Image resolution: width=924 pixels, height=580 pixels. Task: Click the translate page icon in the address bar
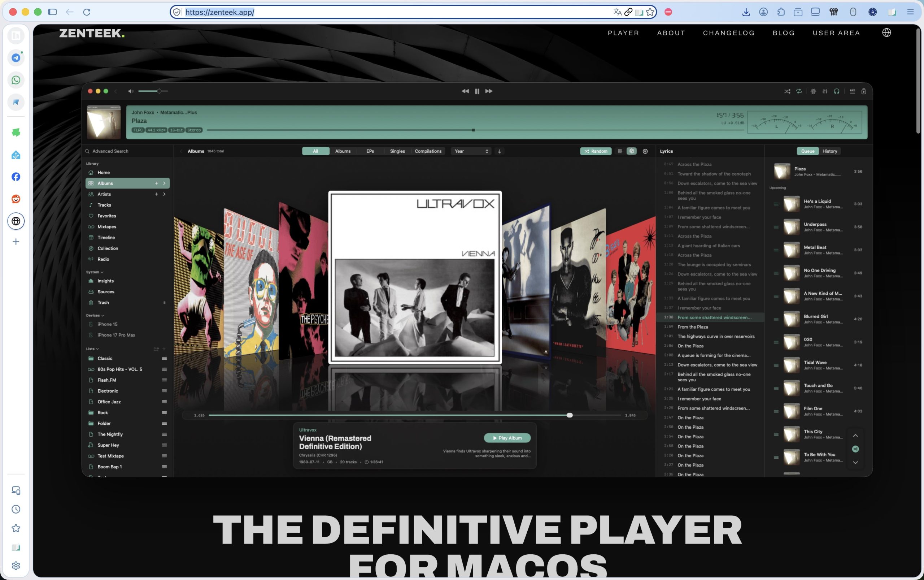[x=617, y=12]
